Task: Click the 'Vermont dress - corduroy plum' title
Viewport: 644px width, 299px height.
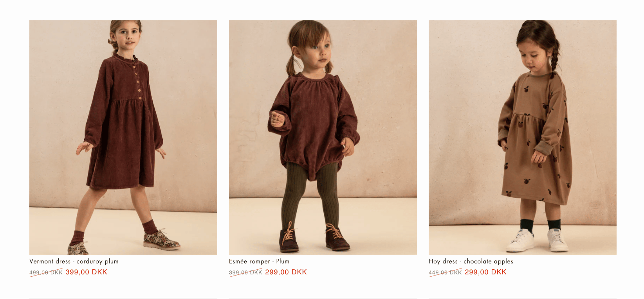Action: coord(74,261)
